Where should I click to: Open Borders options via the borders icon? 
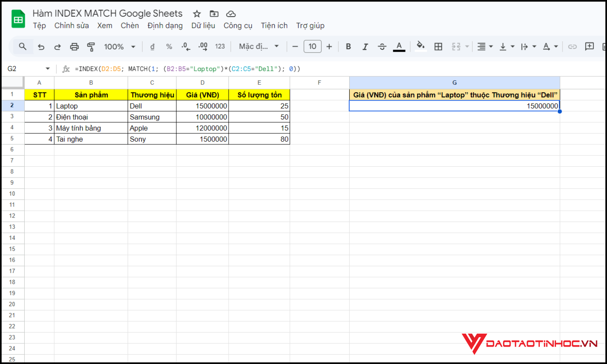(x=438, y=47)
